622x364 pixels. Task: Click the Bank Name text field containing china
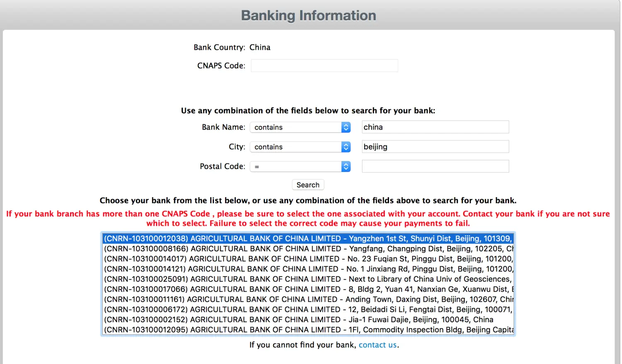435,127
